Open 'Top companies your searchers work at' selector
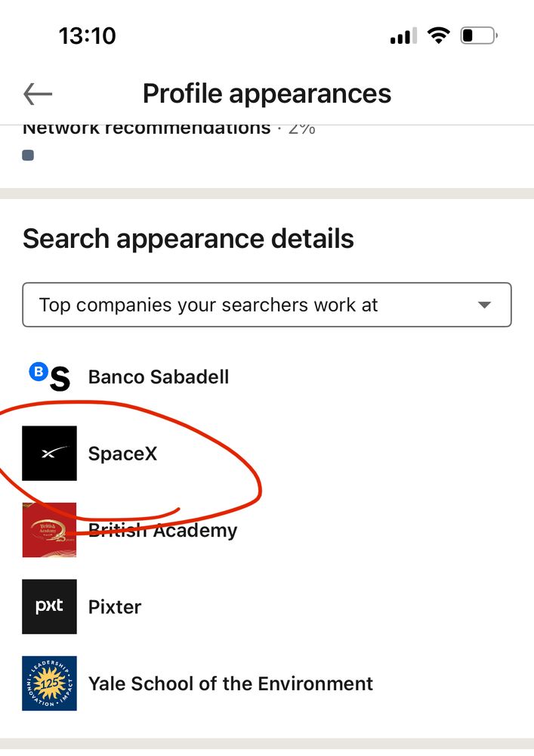Screen dimensions: 534x756 (227, 305)
